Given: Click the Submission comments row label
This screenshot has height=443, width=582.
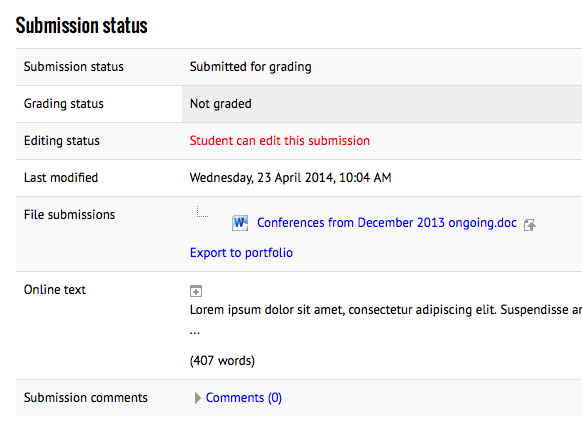Looking at the screenshot, I should (86, 398).
